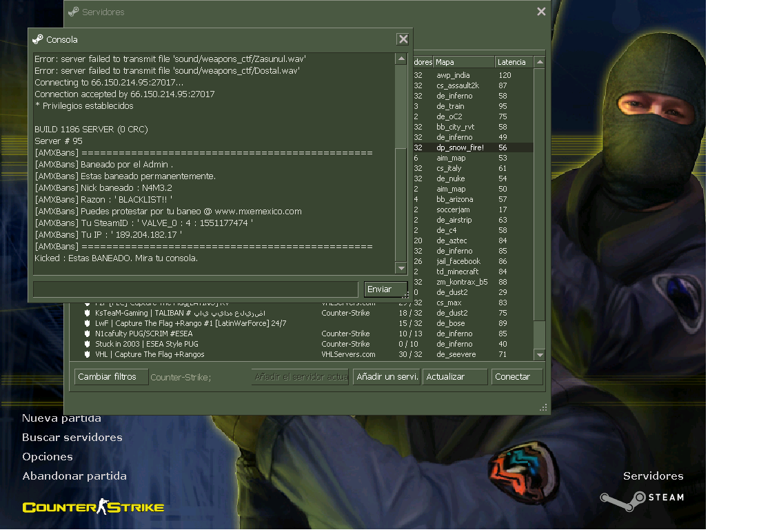Click the console line 'Nick baneado : N4M3.2'
Viewport: 770px width, 532px height.
point(103,188)
